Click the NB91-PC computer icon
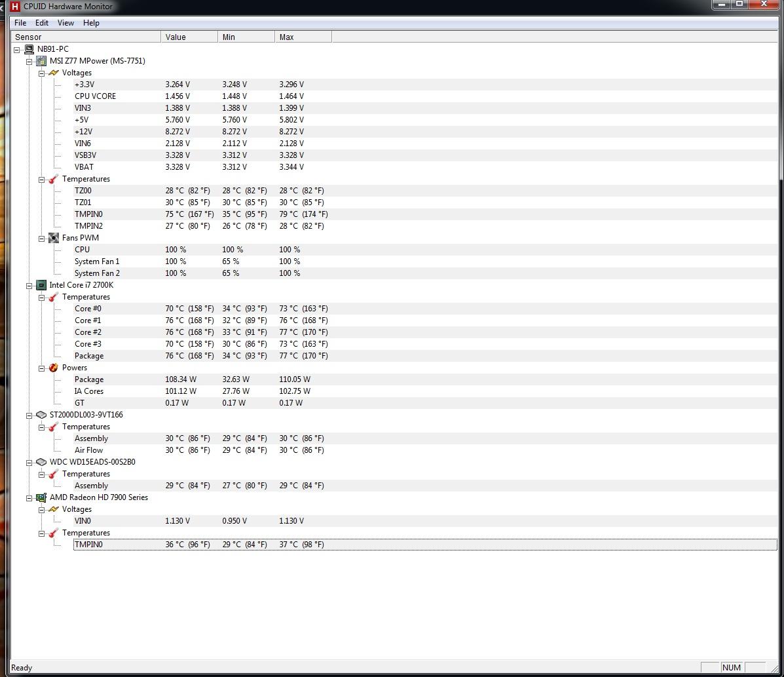The height and width of the screenshot is (677, 784). (29, 49)
